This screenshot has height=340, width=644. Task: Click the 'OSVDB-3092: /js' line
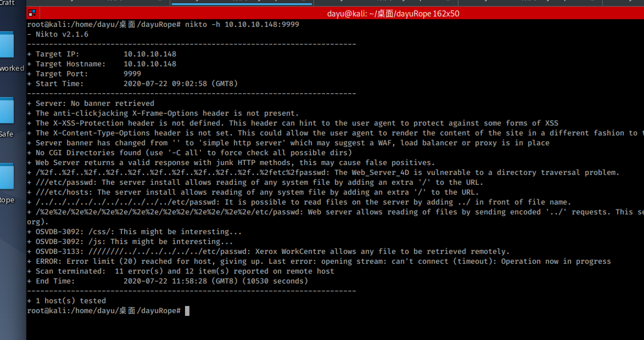coord(130,242)
